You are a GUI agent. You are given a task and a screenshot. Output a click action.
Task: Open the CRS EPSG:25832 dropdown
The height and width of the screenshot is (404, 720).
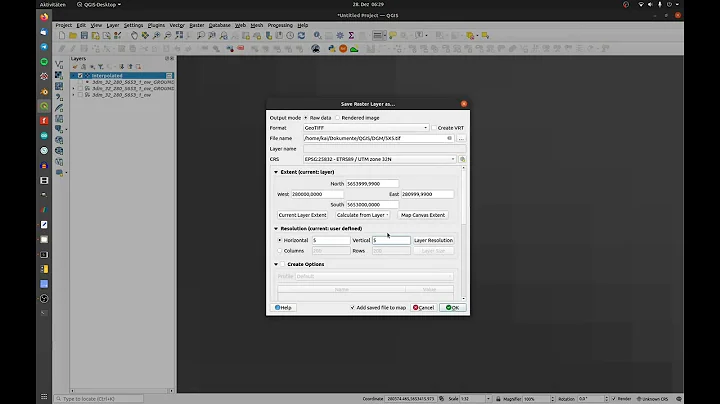379,159
